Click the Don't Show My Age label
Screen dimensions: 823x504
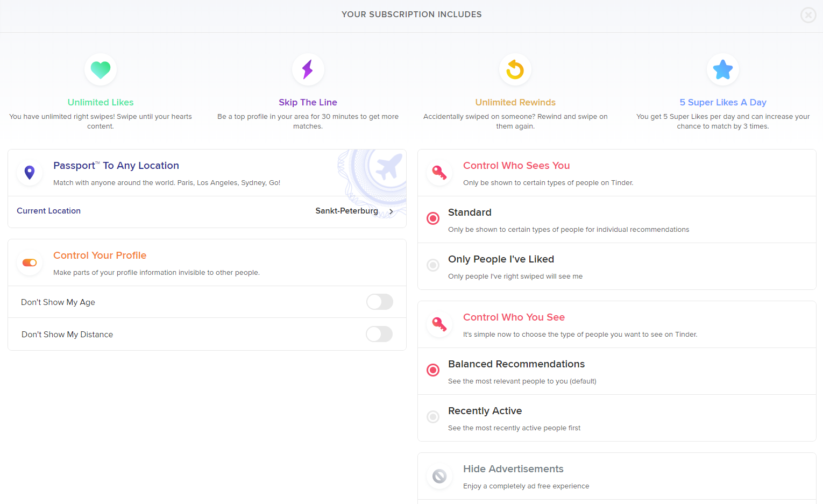(x=58, y=302)
